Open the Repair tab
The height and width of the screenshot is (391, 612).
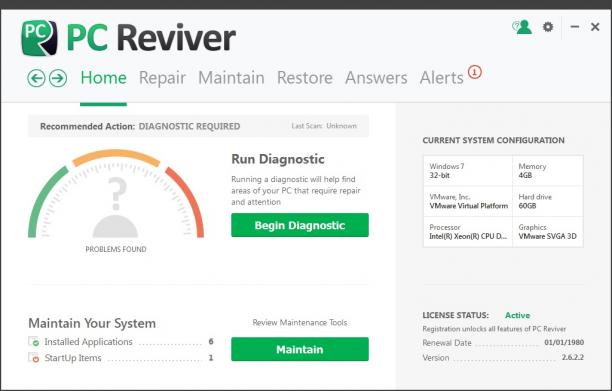point(162,78)
